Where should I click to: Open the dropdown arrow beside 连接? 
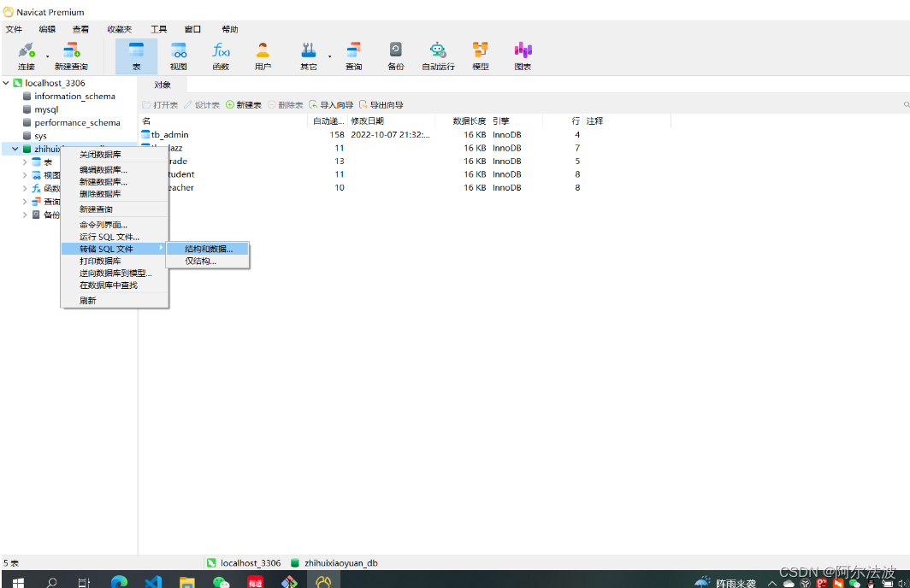pos(47,56)
